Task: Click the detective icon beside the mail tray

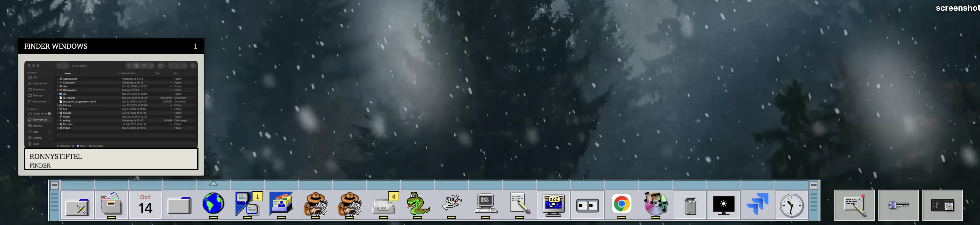Action: 350,204
